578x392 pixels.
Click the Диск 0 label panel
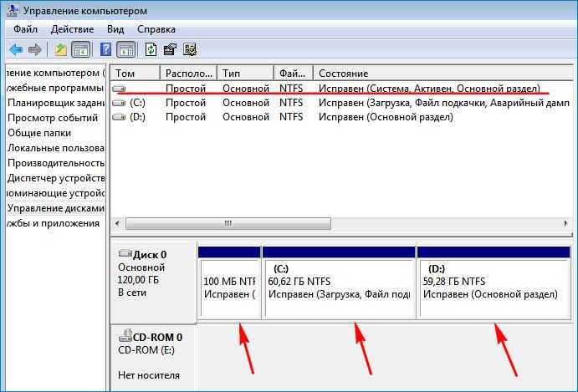tap(154, 283)
